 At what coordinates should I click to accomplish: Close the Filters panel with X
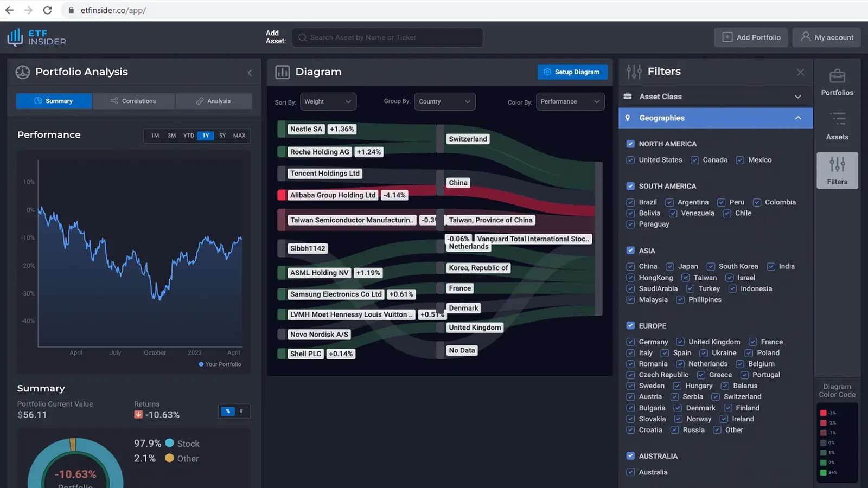tap(800, 72)
